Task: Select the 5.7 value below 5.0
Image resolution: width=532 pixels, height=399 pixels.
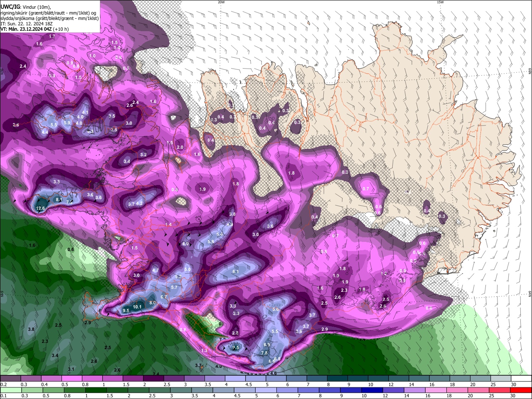Action: [x=174, y=287]
